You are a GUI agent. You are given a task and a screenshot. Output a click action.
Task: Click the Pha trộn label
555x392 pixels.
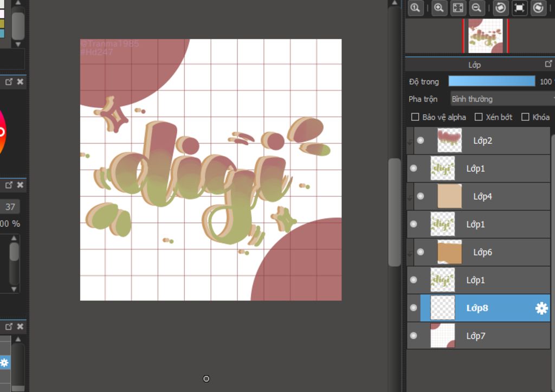[x=423, y=99]
